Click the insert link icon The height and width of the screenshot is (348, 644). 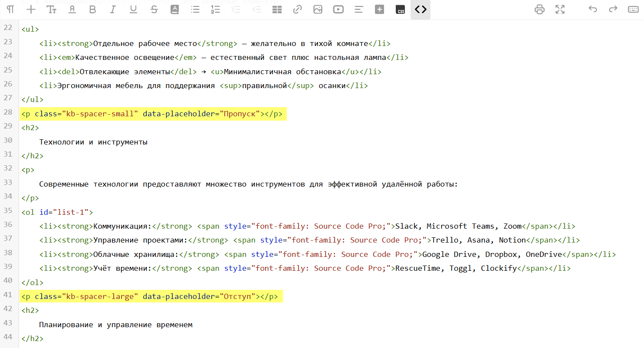click(297, 10)
